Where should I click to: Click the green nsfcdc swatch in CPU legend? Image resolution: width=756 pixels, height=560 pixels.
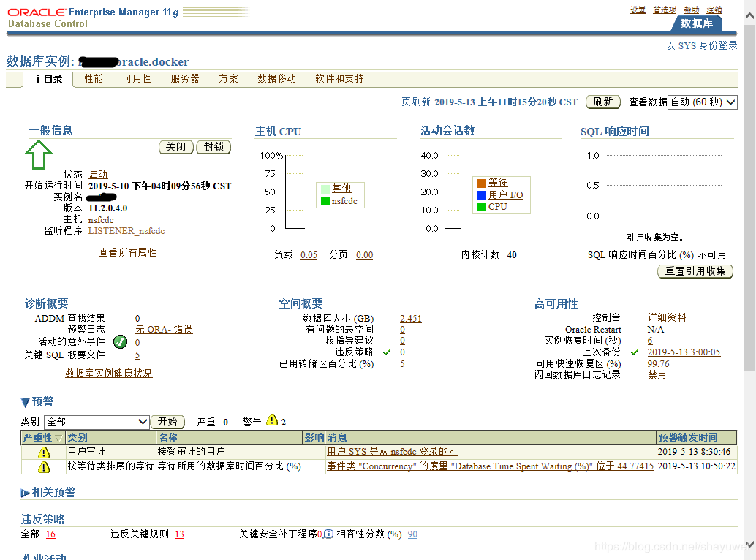coord(326,200)
